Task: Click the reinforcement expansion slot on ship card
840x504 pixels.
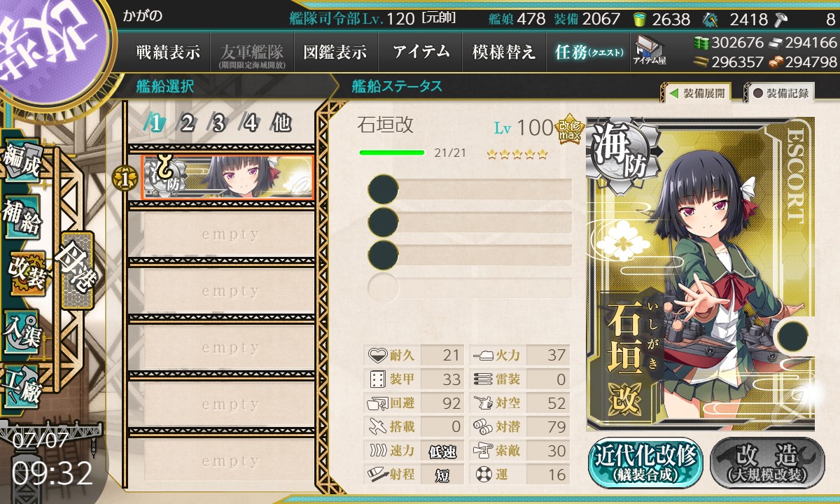Action: [x=792, y=335]
